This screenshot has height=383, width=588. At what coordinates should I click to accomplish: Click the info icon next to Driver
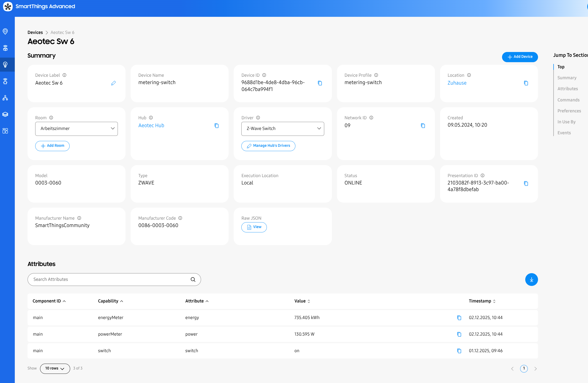pos(258,118)
